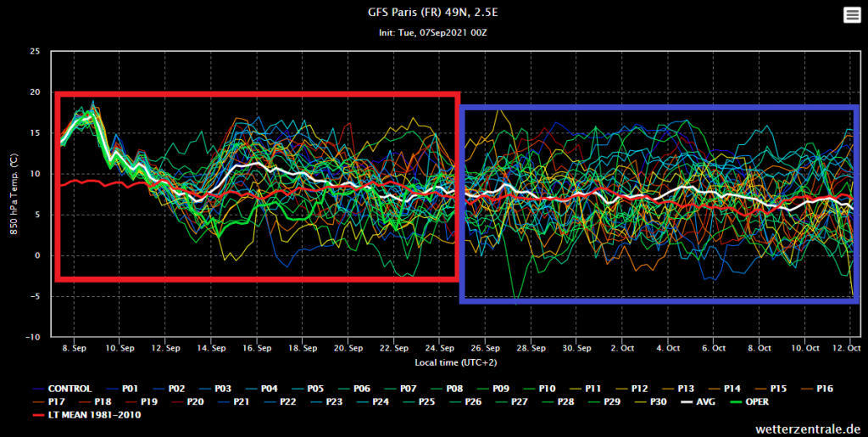
Task: Click the Init Tue 07Sep2021 00Z subtitle
Action: click(432, 33)
